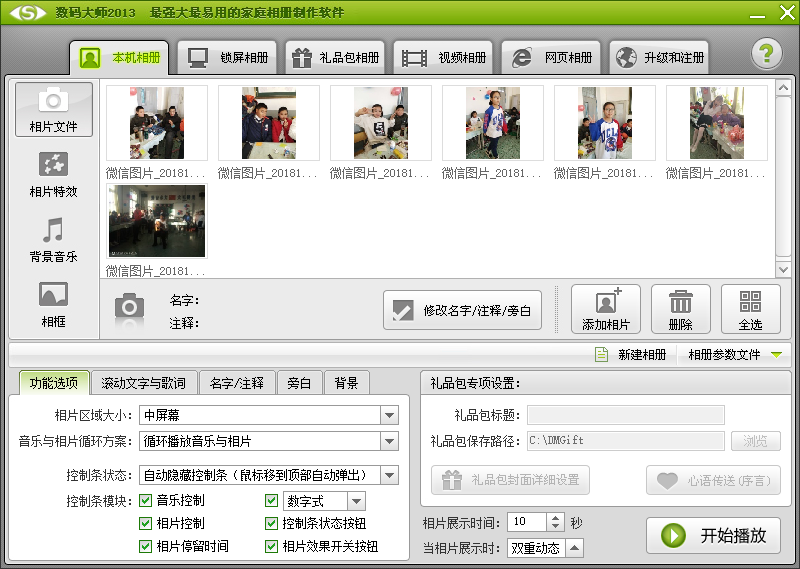800x569 pixels.
Task: Toggle the 相片控制 checkbox
Action: [x=145, y=523]
